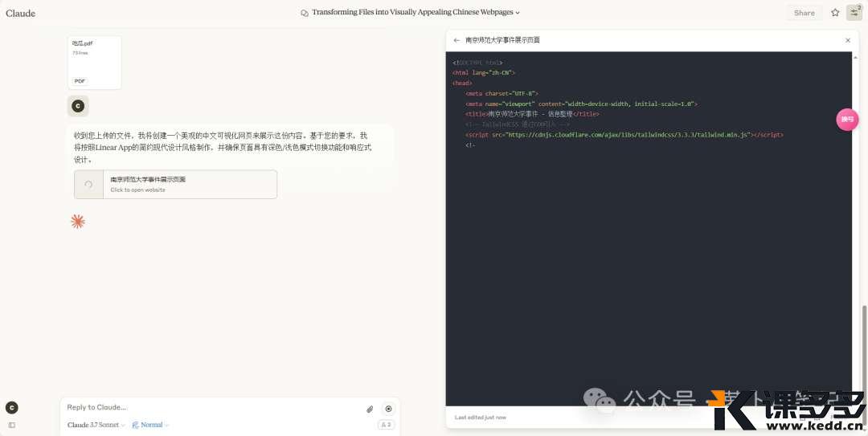Click the artifact title 南京师范大学事件展示页面
Screen dimensions: 868x436
502,40
